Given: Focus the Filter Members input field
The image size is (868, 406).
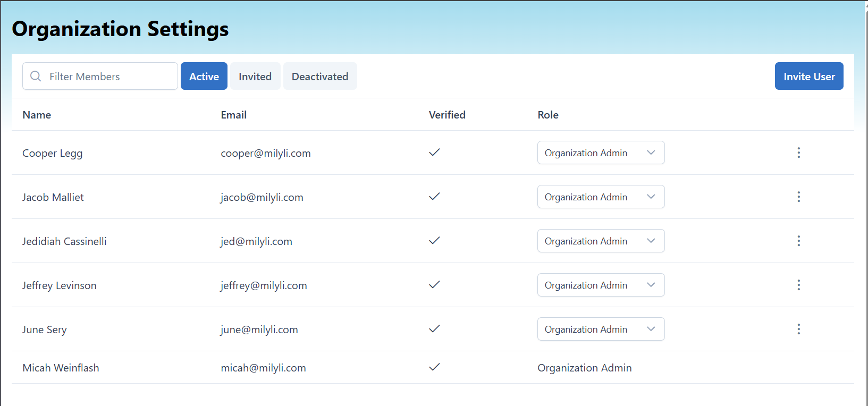Looking at the screenshot, I should 100,76.
